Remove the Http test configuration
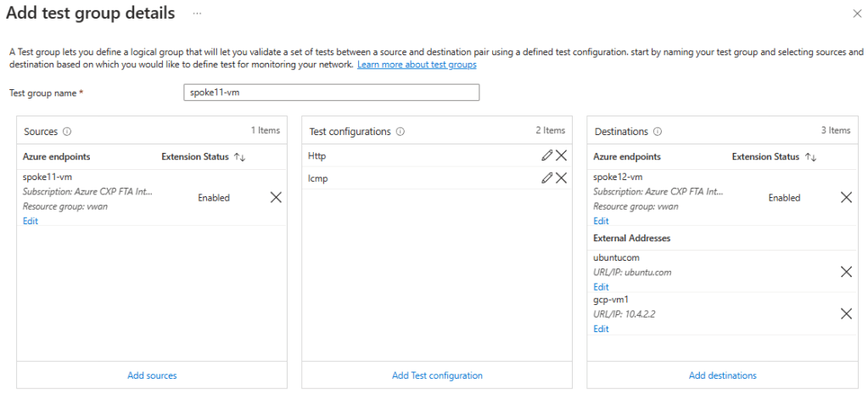This screenshot has width=868, height=395. tap(561, 156)
